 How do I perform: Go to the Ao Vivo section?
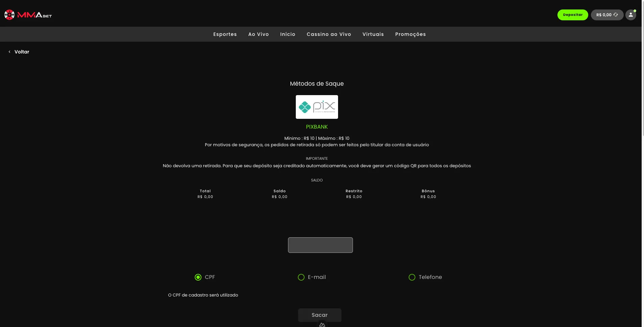point(258,34)
